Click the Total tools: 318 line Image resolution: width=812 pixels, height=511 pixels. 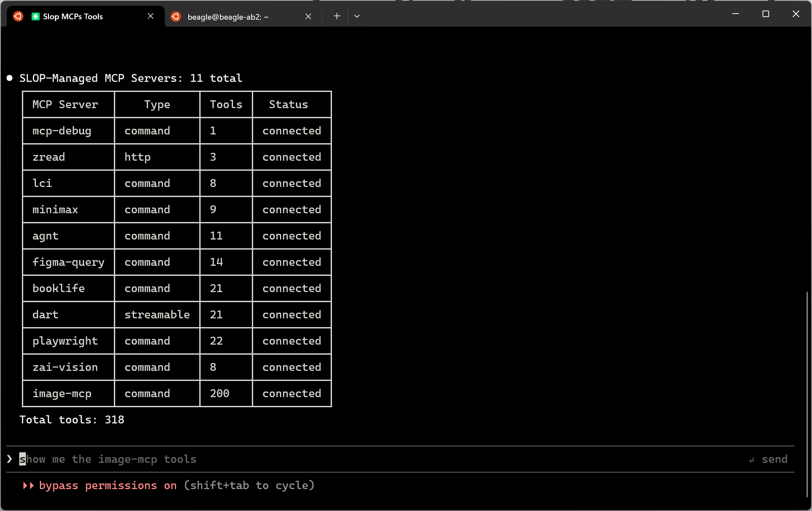(72, 420)
